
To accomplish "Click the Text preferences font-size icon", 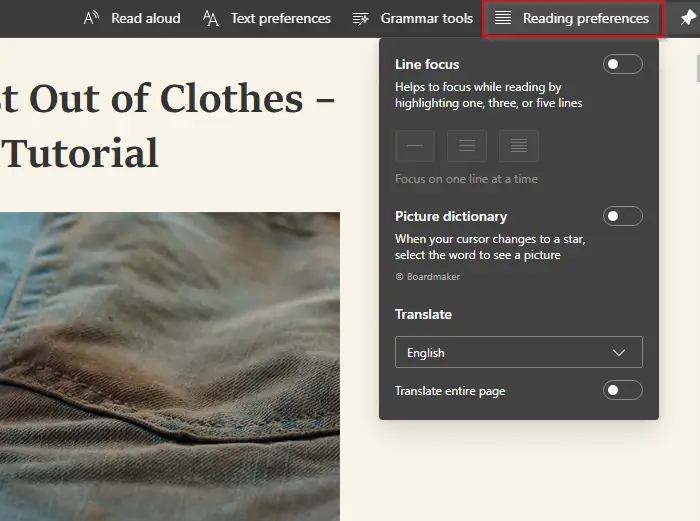I will click(x=210, y=18).
